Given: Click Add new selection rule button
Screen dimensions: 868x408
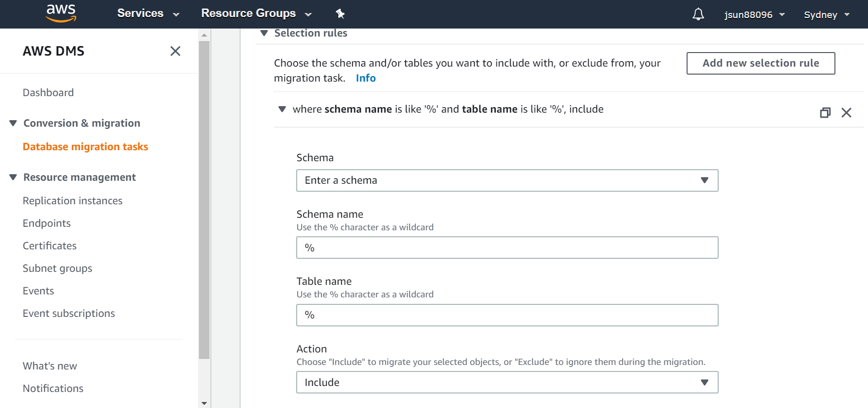Looking at the screenshot, I should coord(760,63).
